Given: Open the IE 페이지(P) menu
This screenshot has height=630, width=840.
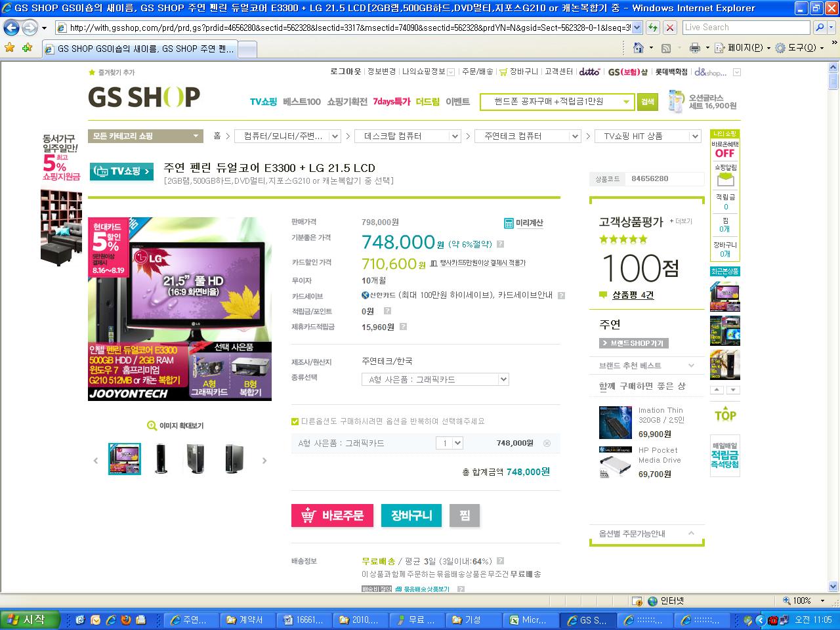Looking at the screenshot, I should tap(742, 48).
